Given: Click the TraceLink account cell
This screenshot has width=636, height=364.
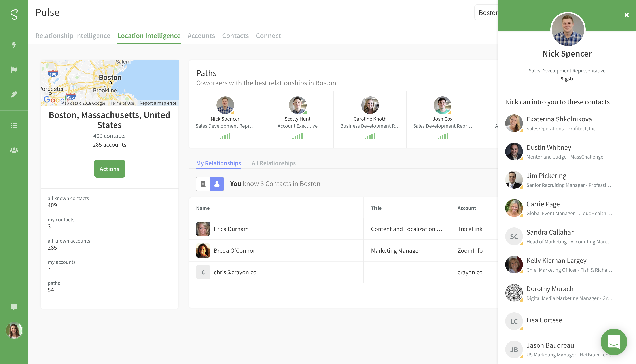Looking at the screenshot, I should (x=470, y=229).
